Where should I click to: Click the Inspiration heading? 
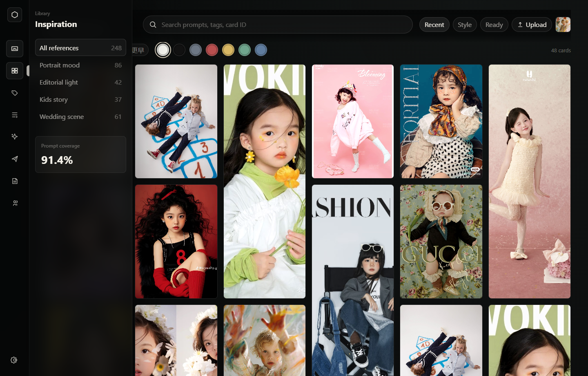point(56,24)
